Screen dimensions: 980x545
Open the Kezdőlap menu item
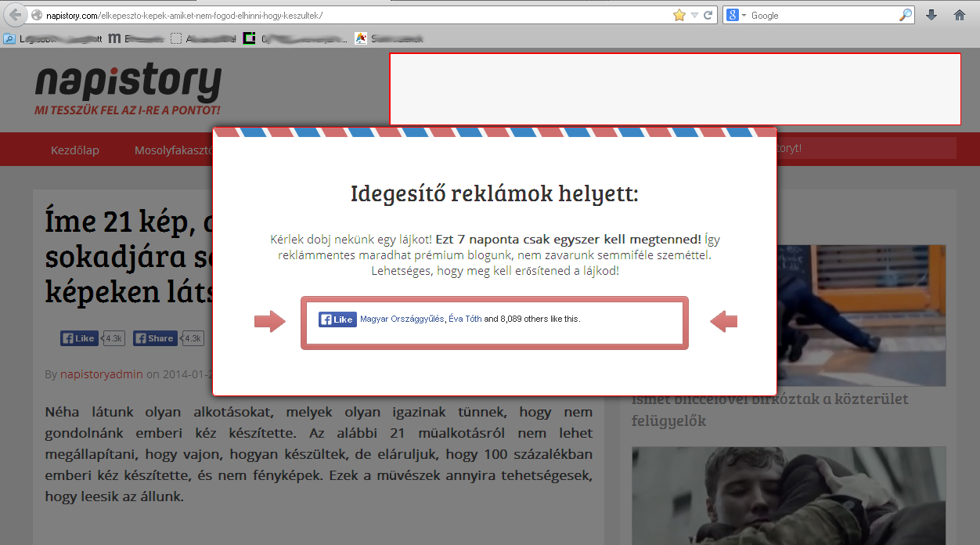coord(75,150)
